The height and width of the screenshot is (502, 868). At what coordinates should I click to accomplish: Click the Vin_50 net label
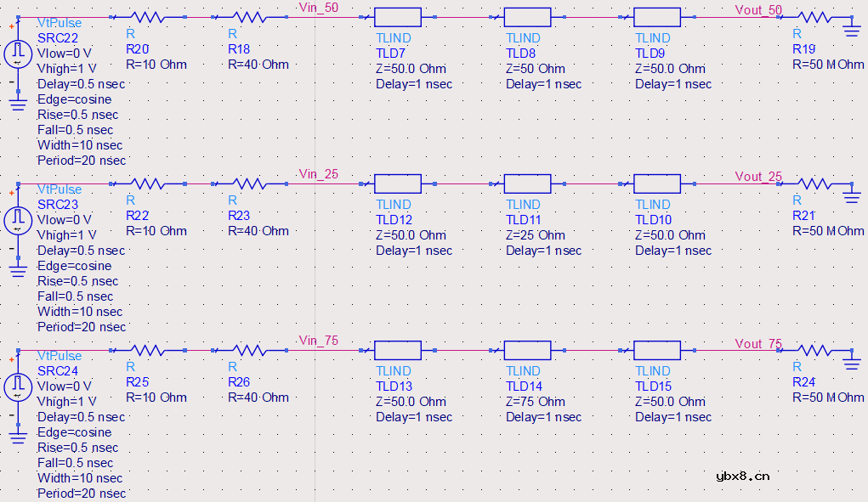318,8
